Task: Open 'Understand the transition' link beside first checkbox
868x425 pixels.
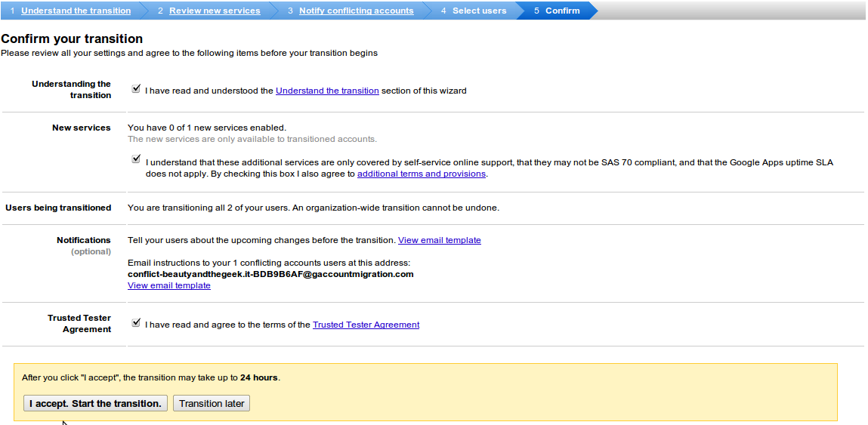Action: click(x=327, y=91)
